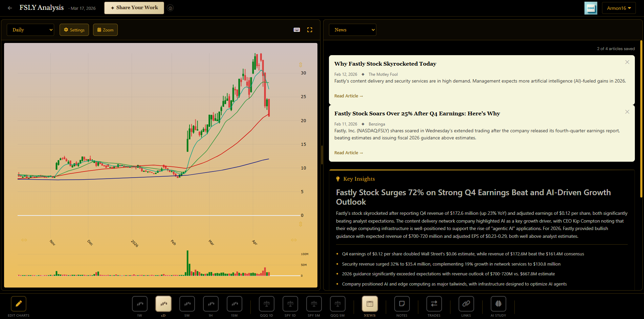Image resolution: width=644 pixels, height=319 pixels.
Task: Switch to the 5M chart
Action: pos(187,304)
